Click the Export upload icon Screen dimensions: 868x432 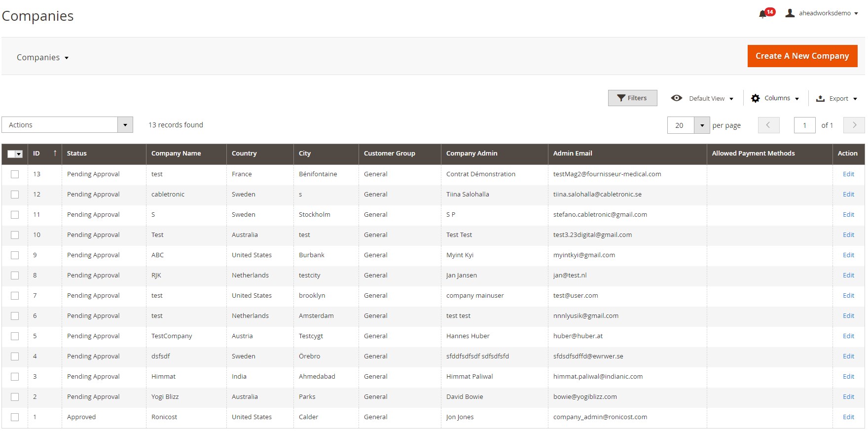tap(820, 99)
